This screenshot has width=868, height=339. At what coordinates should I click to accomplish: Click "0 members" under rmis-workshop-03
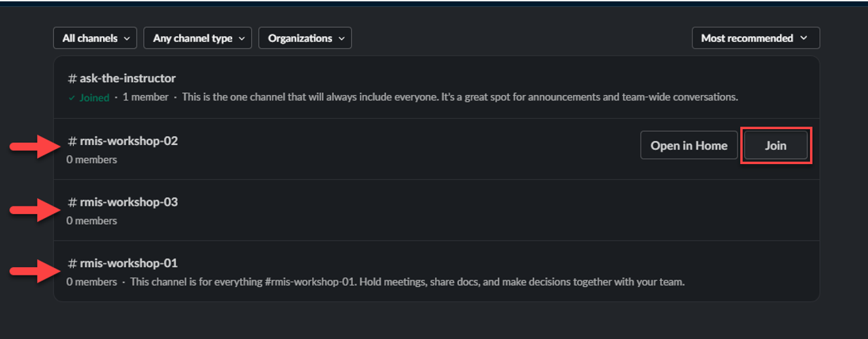point(92,221)
